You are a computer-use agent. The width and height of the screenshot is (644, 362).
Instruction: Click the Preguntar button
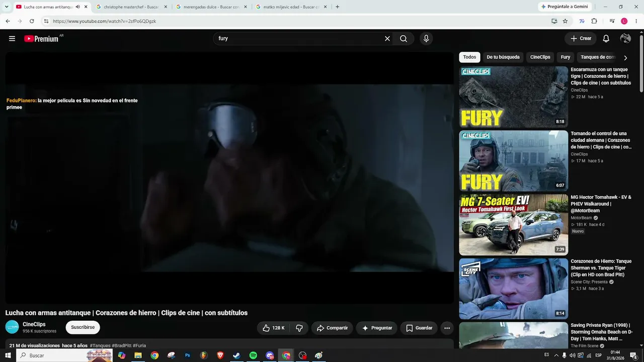pyautogui.click(x=376, y=328)
